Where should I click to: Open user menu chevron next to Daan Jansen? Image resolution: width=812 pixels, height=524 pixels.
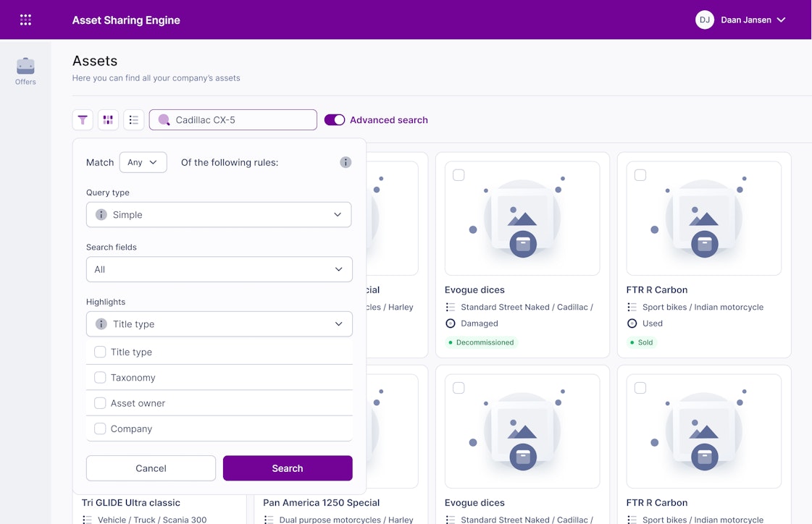pyautogui.click(x=781, y=20)
